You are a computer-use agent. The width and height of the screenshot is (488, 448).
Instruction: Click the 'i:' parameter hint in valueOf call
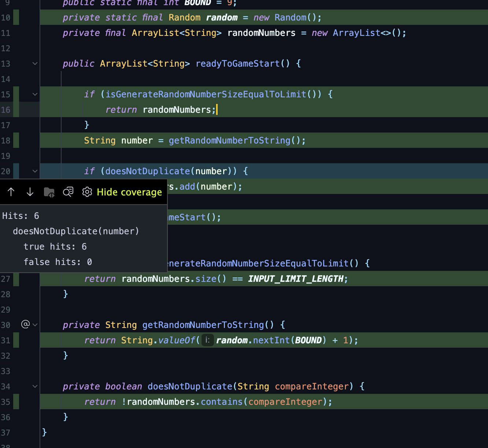click(x=207, y=340)
